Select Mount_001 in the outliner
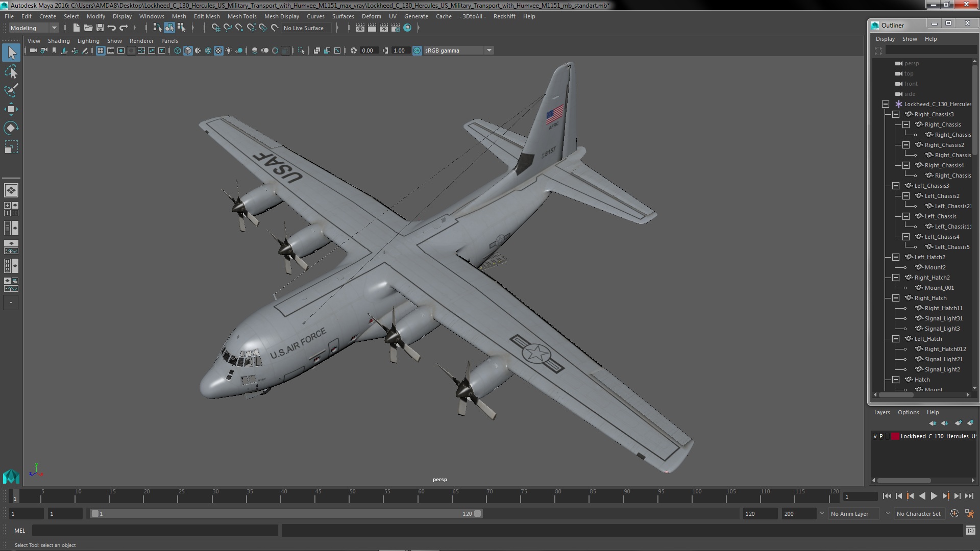980x551 pixels. (939, 288)
